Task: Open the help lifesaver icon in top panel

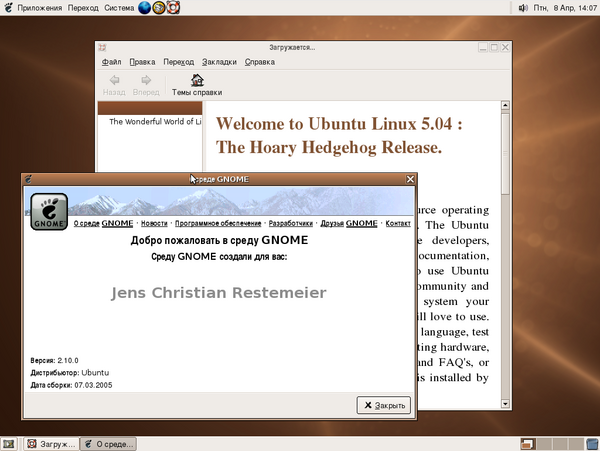Action: (x=174, y=8)
